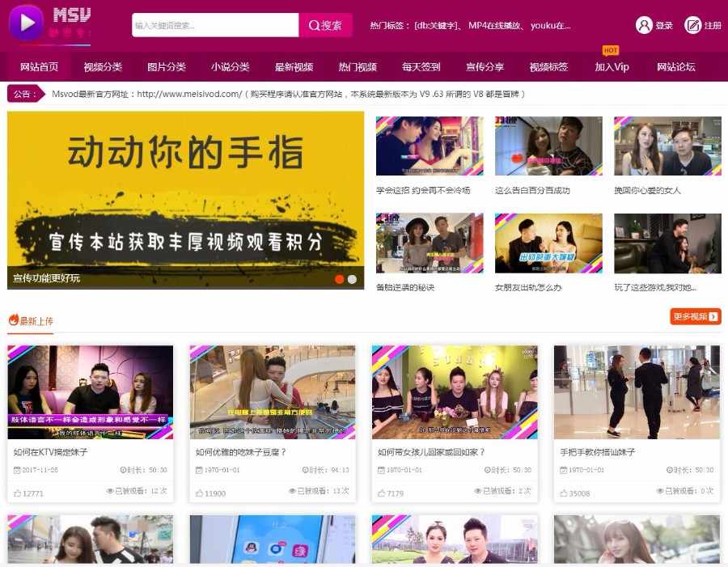Click the [db:关键字] hot tag
728x567 pixels.
coord(437,26)
